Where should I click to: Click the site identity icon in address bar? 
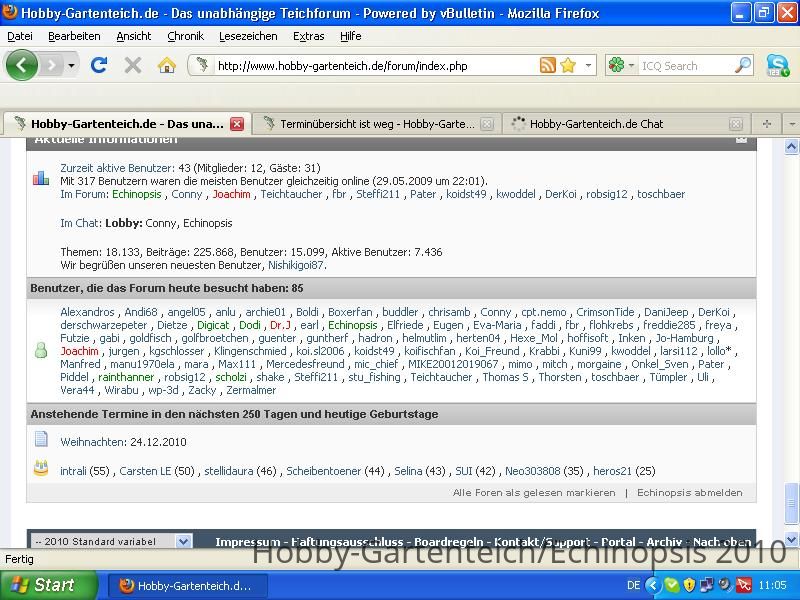[x=202, y=65]
